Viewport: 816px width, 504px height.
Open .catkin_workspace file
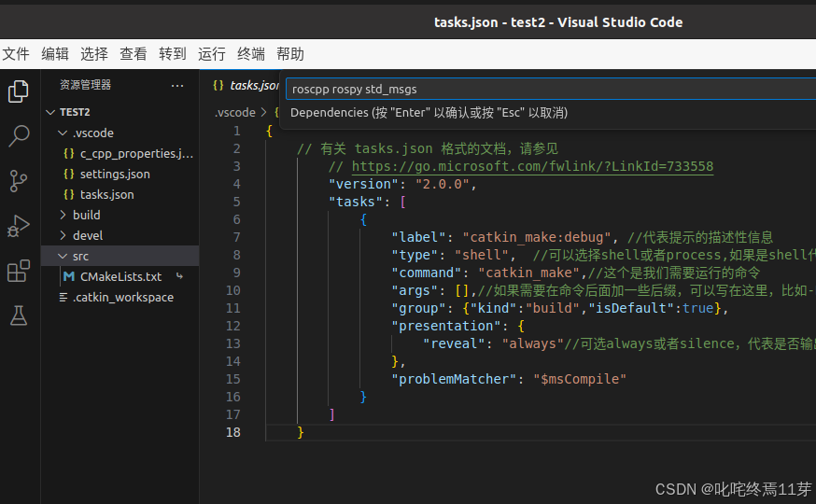click(123, 297)
